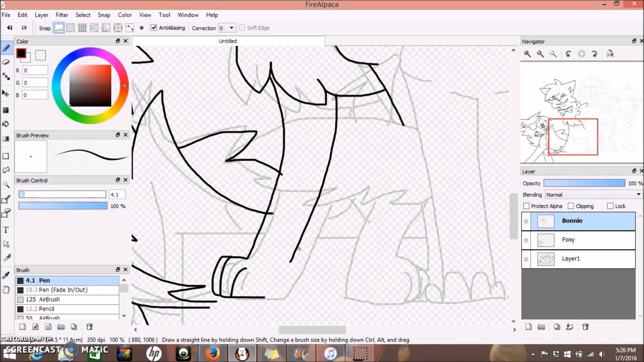Select the Hand pan tool
Screen dimensions: 644x362
pyautogui.click(x=6, y=290)
